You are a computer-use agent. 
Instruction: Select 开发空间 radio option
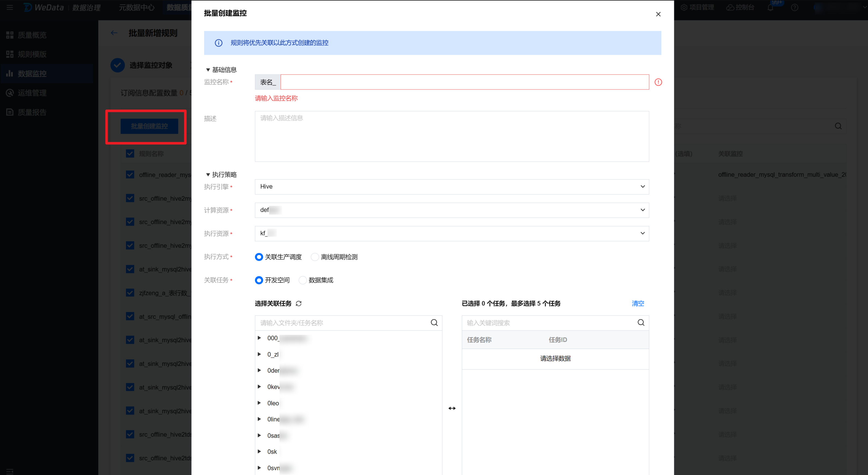[259, 280]
